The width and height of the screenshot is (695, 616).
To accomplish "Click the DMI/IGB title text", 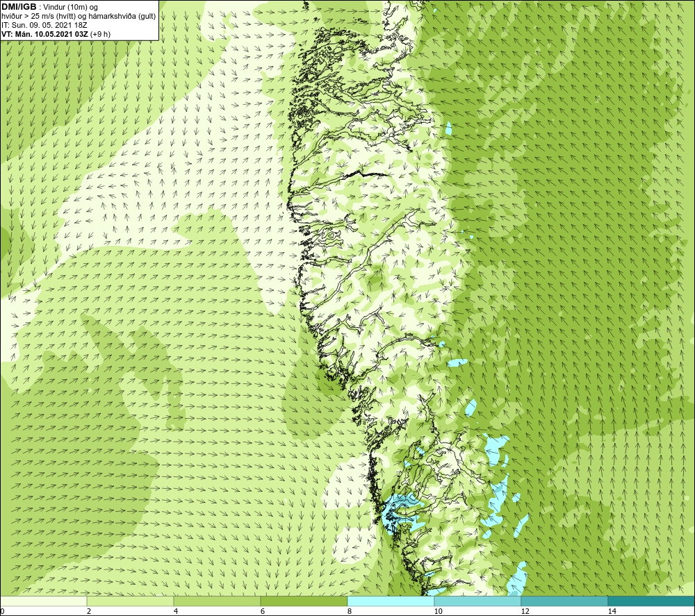I will tap(19, 7).
